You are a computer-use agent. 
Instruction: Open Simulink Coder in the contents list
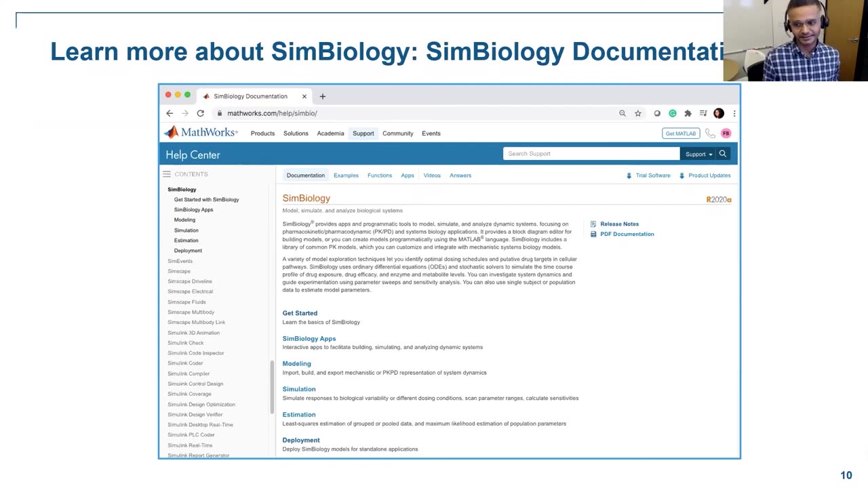tap(185, 363)
